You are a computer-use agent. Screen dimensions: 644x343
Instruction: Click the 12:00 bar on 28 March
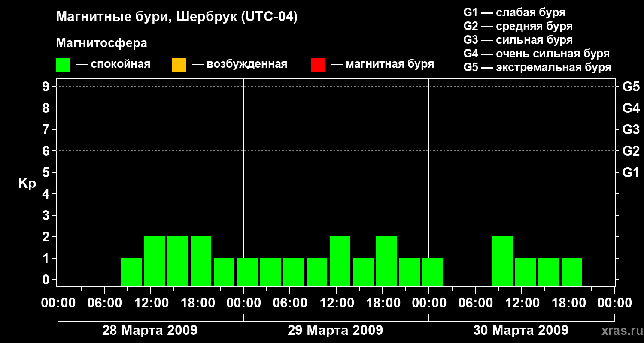click(x=155, y=261)
